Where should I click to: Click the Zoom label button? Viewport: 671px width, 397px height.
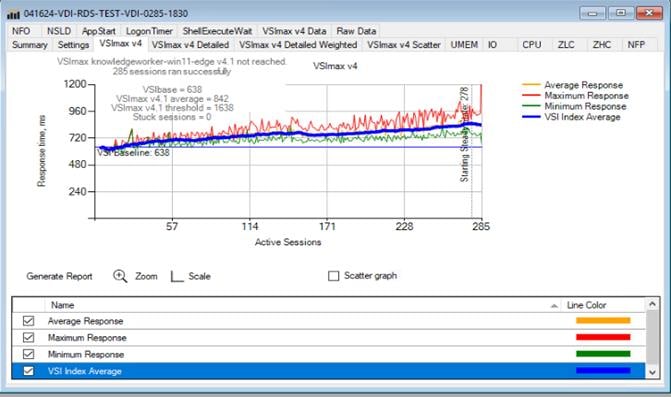(x=146, y=276)
